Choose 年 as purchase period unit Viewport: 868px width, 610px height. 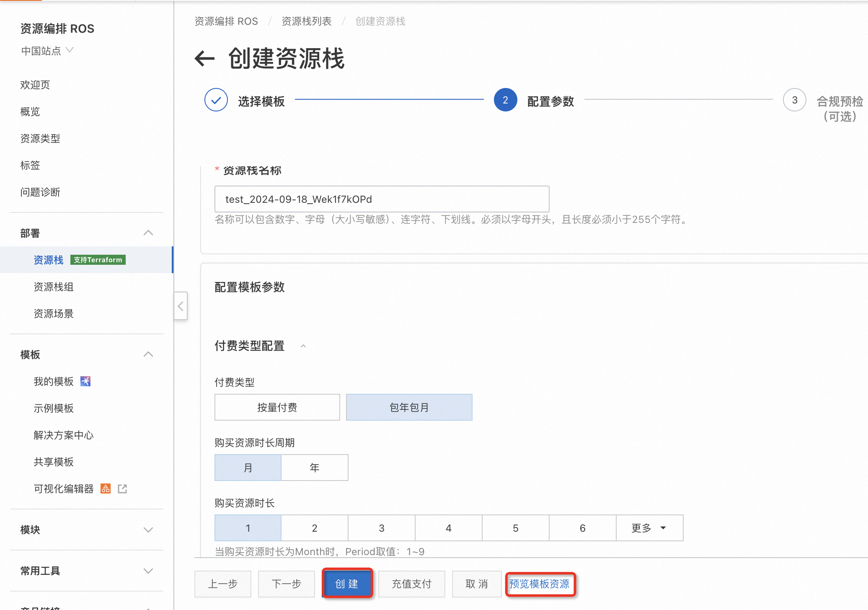pyautogui.click(x=315, y=468)
